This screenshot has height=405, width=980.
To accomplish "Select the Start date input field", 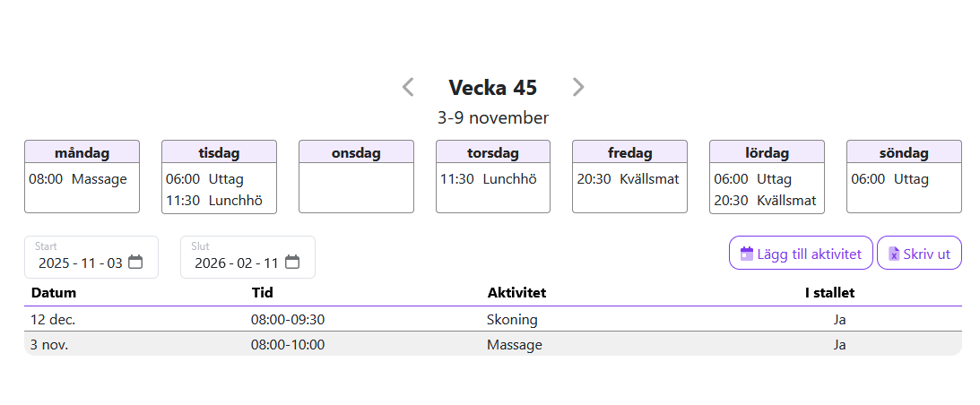I will (81, 263).
